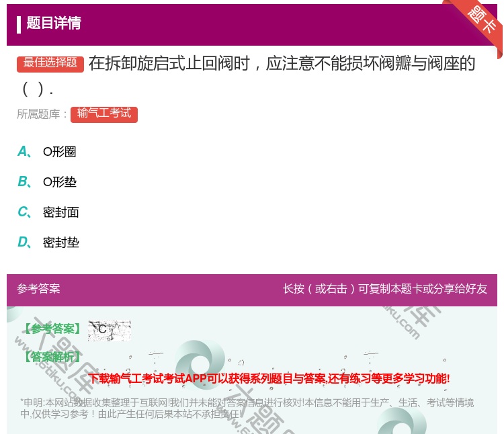The width and height of the screenshot is (504, 434).
Task: Click the 题目详情 header title
Action: pyautogui.click(x=54, y=23)
